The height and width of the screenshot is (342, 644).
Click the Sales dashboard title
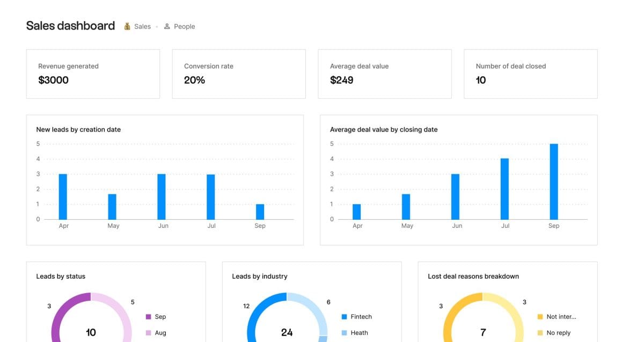click(x=70, y=26)
